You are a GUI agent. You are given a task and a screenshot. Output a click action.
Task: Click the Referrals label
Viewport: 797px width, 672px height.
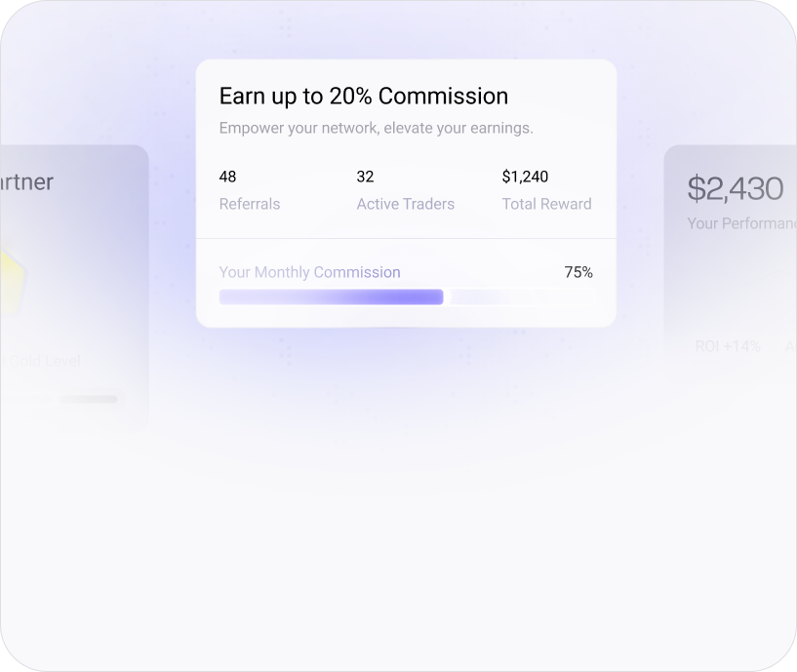[x=249, y=204]
